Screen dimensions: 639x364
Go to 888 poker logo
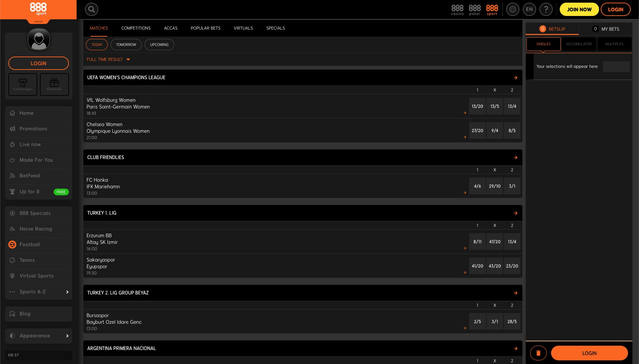pyautogui.click(x=475, y=9)
